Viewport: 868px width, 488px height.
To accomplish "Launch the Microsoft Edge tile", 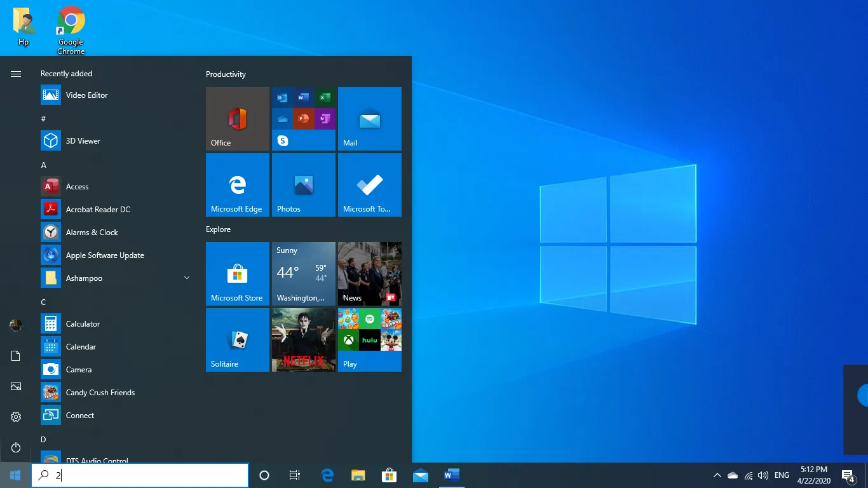I will (238, 185).
